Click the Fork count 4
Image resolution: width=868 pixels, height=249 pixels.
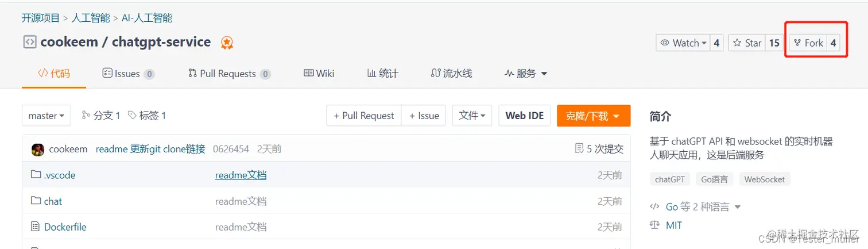click(834, 43)
